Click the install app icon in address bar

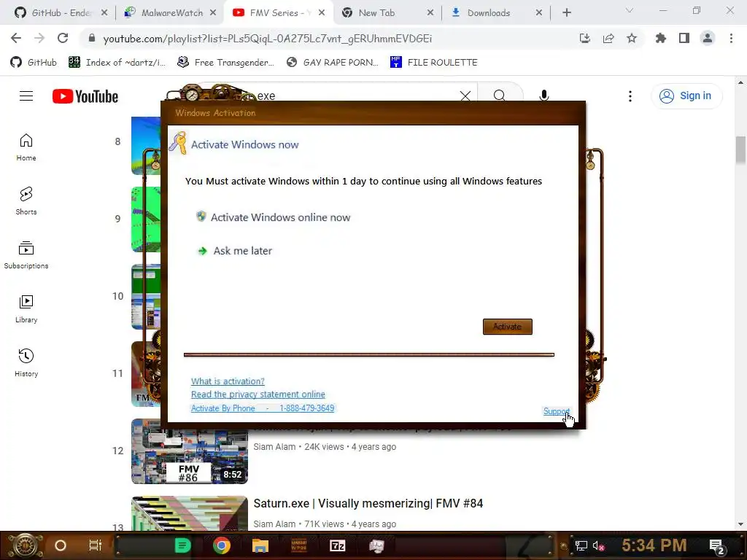click(x=584, y=39)
